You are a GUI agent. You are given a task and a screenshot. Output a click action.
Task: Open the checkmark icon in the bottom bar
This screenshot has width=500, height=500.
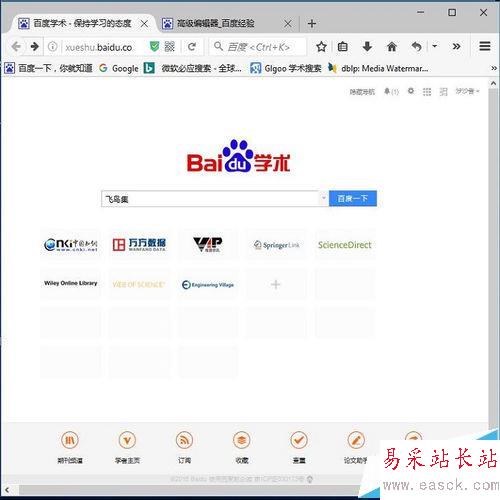coord(299,440)
